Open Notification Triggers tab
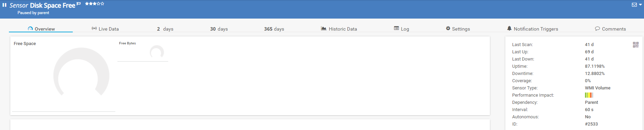Viewport: 644px width, 130px height. 532,29
